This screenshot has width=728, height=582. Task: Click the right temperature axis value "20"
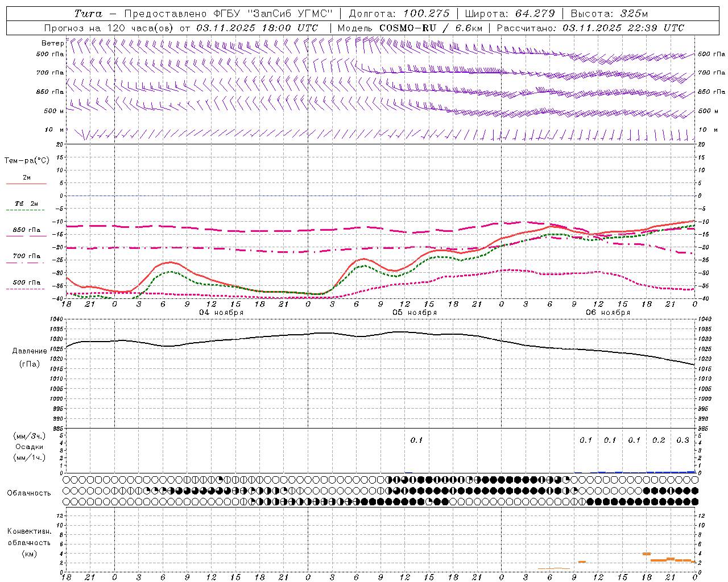702,144
